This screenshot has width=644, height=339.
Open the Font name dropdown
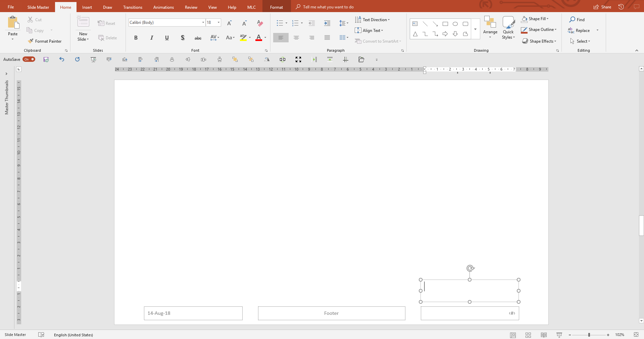203,23
